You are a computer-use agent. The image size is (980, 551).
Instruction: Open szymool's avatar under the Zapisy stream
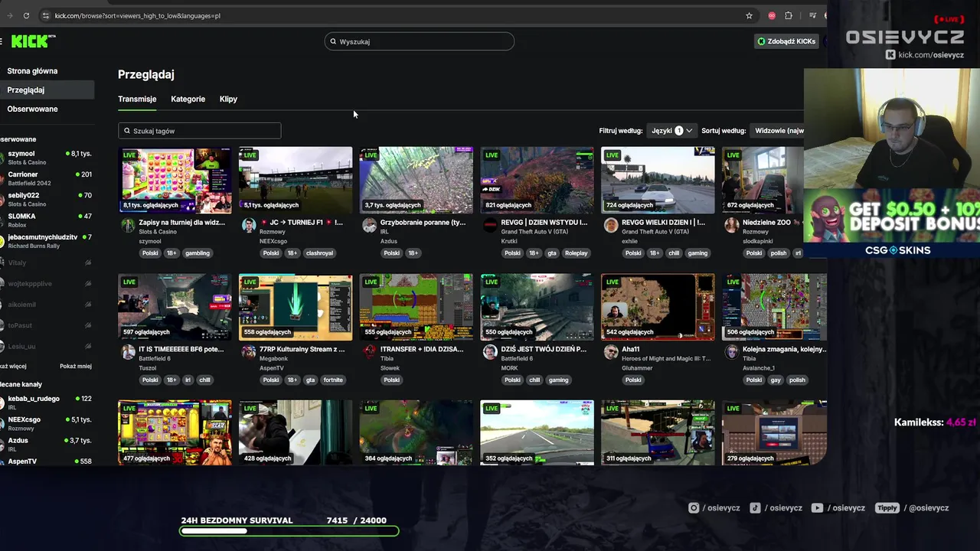point(128,225)
